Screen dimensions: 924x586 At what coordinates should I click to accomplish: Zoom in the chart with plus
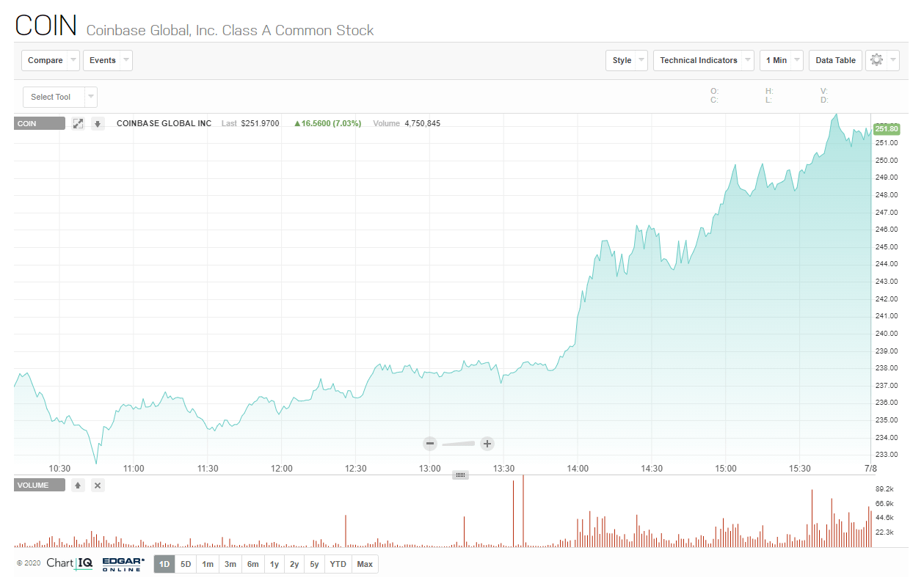pos(487,443)
